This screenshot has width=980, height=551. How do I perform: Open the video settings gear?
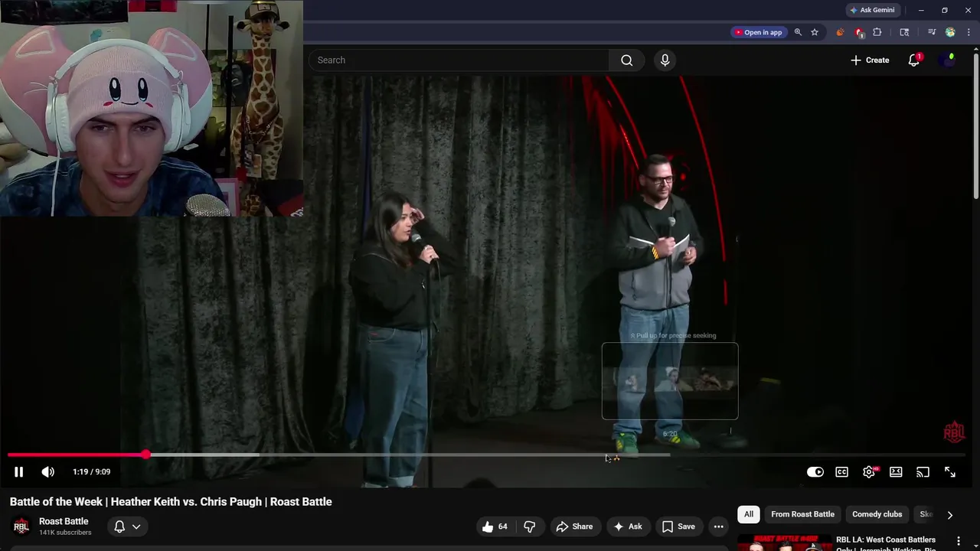(869, 472)
